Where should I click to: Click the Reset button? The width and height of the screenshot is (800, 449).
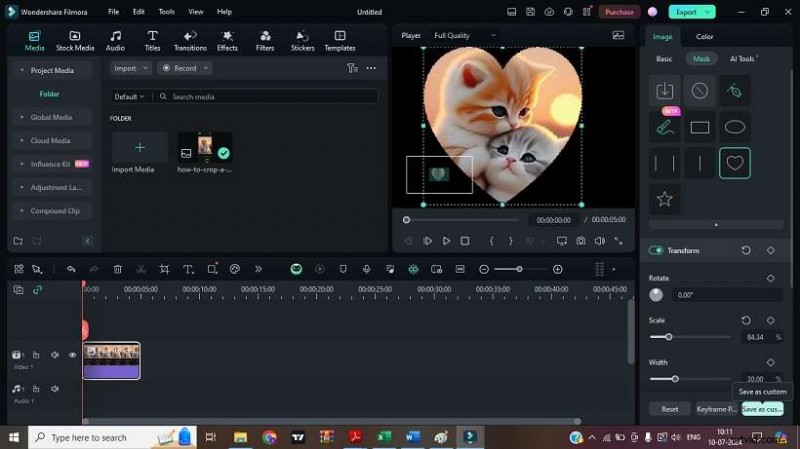coord(670,409)
